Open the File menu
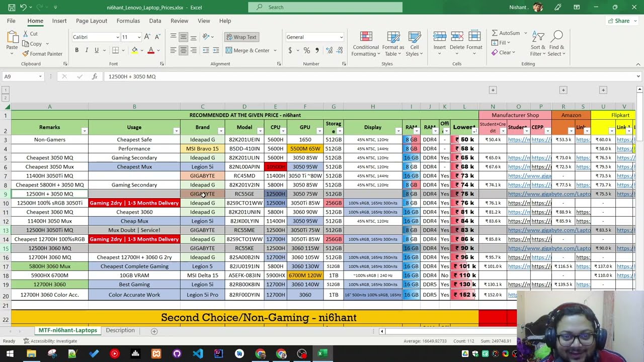644x362 pixels. coord(11,21)
